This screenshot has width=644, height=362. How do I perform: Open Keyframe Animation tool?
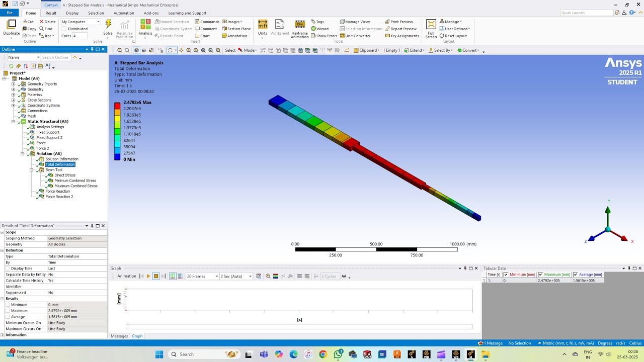(x=299, y=29)
